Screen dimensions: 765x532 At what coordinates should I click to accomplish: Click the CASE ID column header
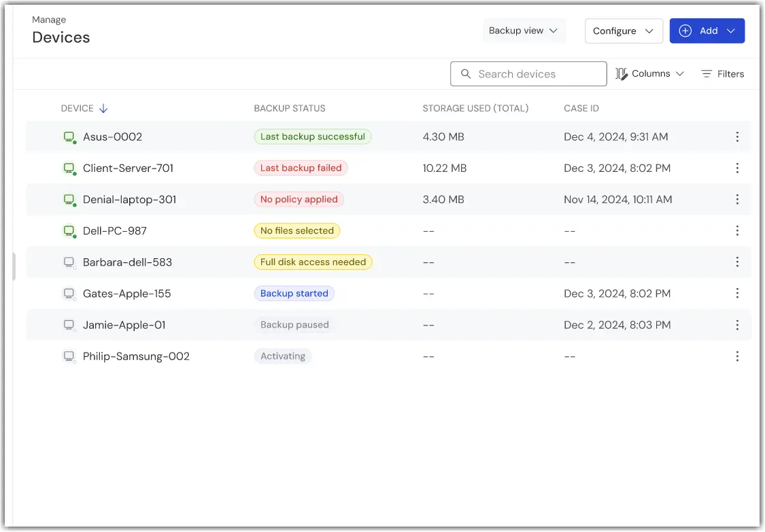coord(581,108)
